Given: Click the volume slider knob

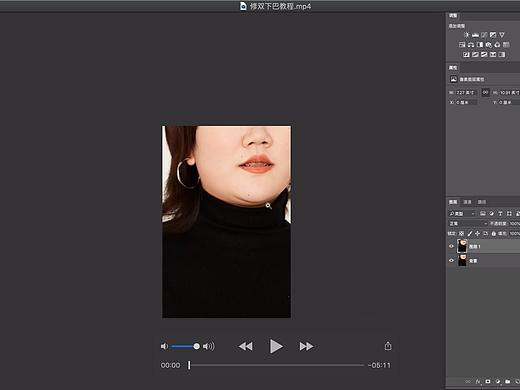Looking at the screenshot, I should tap(196, 346).
